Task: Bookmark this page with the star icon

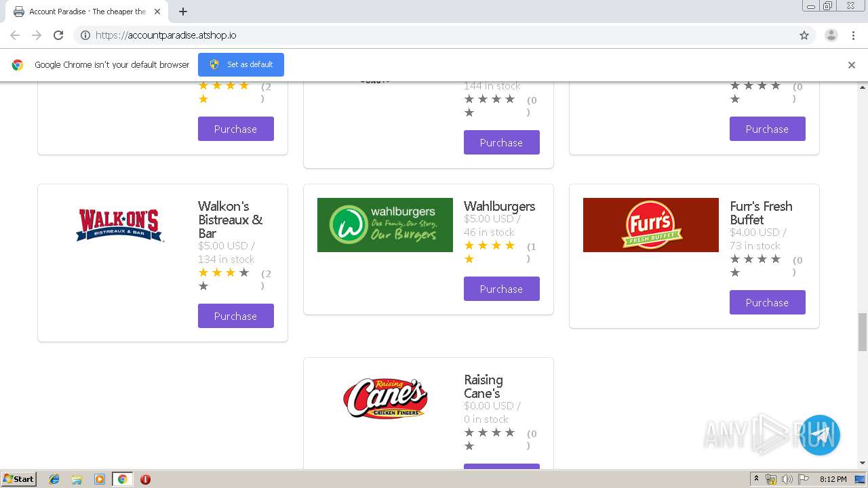Action: click(x=804, y=35)
